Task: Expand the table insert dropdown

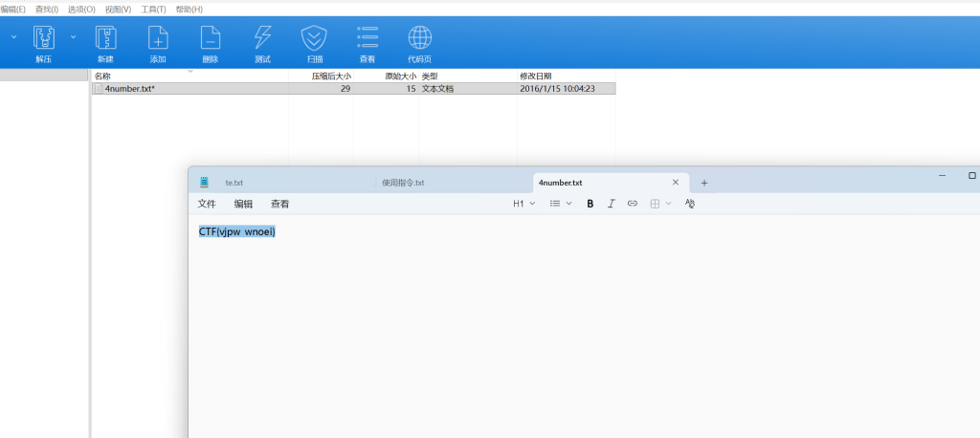Action: click(660, 204)
